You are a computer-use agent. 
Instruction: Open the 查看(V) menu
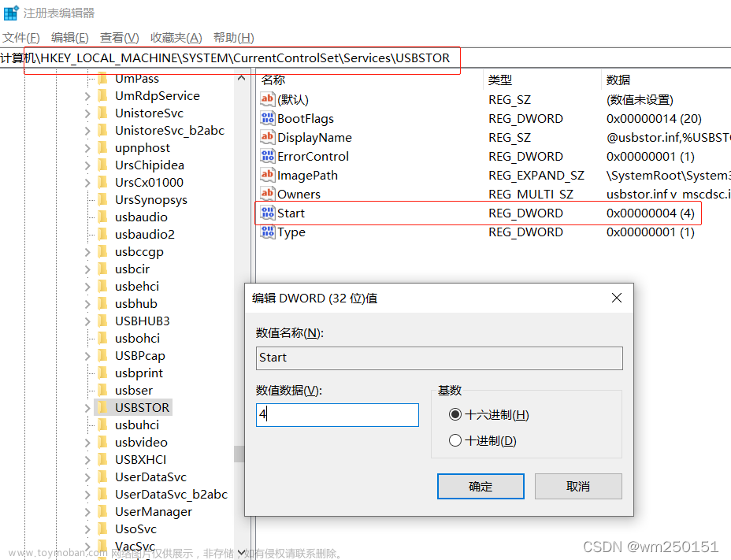click(120, 37)
